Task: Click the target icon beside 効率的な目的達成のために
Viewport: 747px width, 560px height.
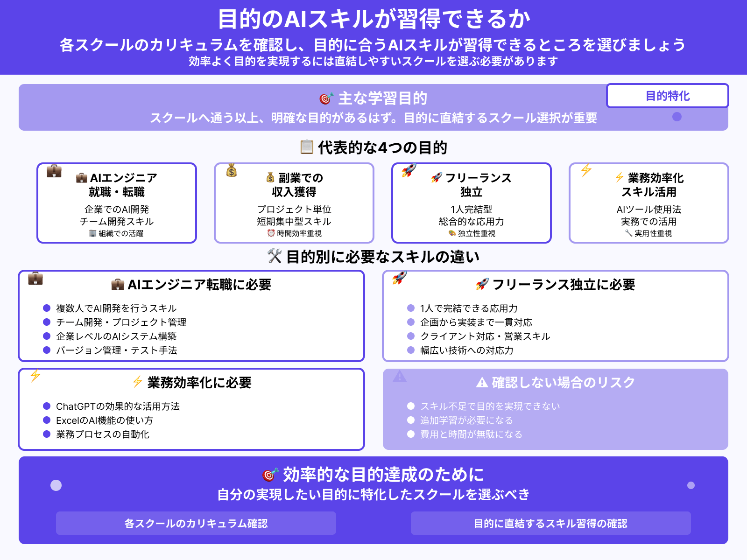Action: tap(270, 475)
